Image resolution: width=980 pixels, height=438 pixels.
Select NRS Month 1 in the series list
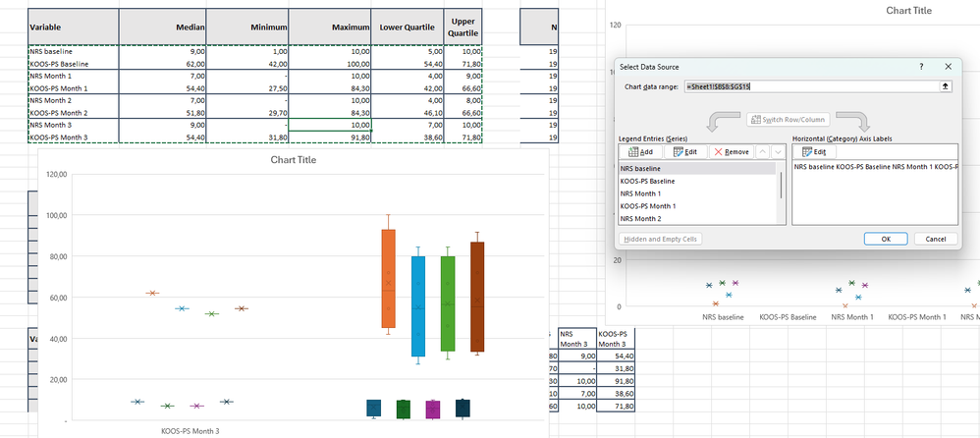[697, 193]
